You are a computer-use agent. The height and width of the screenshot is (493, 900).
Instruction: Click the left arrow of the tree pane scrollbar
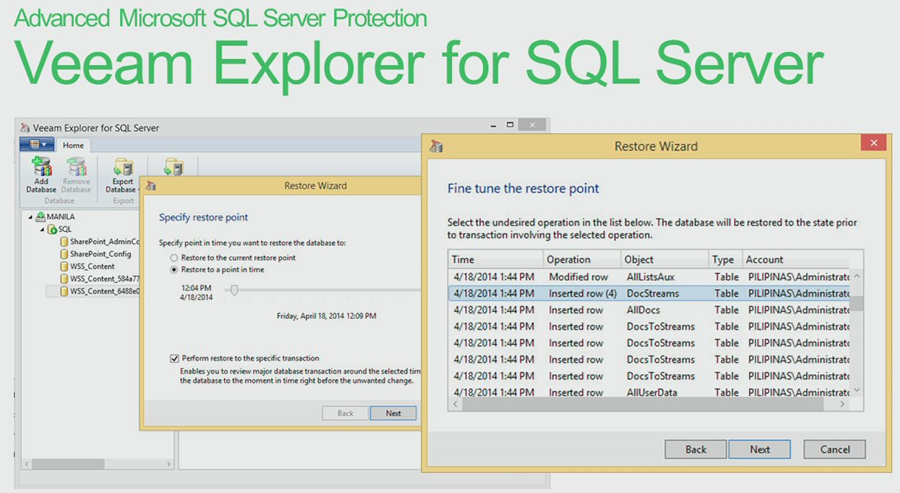tap(27, 464)
